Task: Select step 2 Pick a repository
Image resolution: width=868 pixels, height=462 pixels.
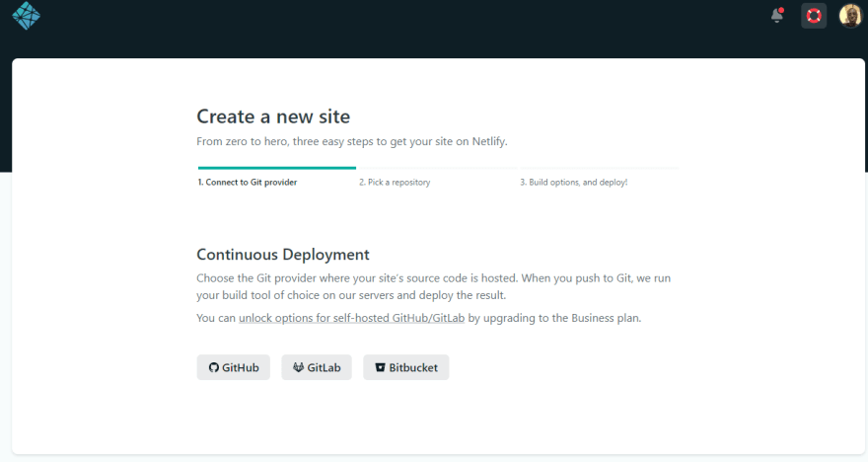Action: (395, 183)
